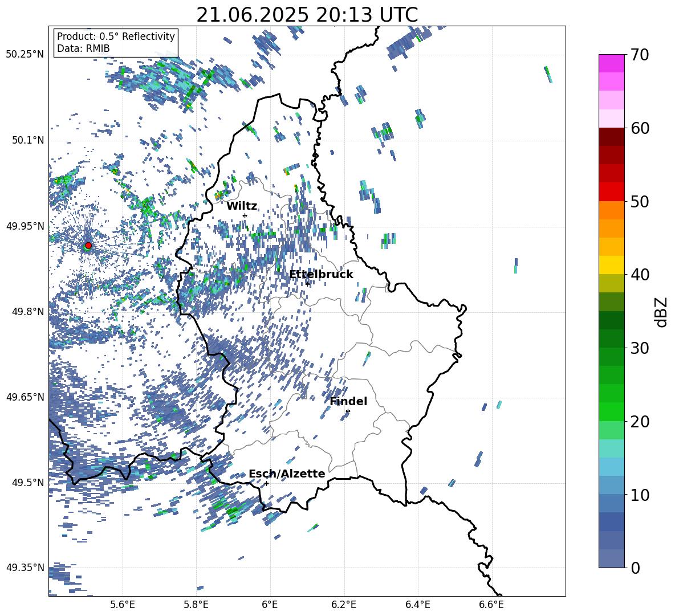
Task: Click the Wiltz city label
Action: pos(242,206)
